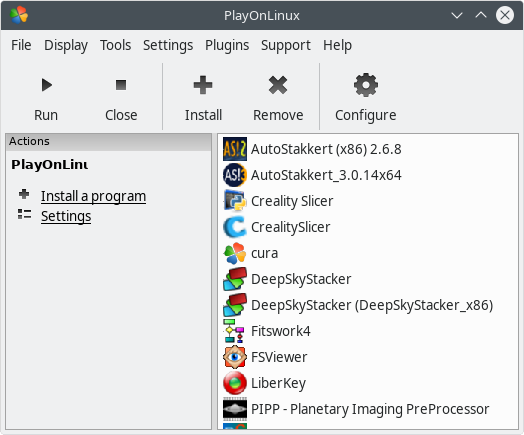Viewport: 524px width, 435px height.
Task: Select the Creality Slicer python icon
Action: (x=235, y=201)
